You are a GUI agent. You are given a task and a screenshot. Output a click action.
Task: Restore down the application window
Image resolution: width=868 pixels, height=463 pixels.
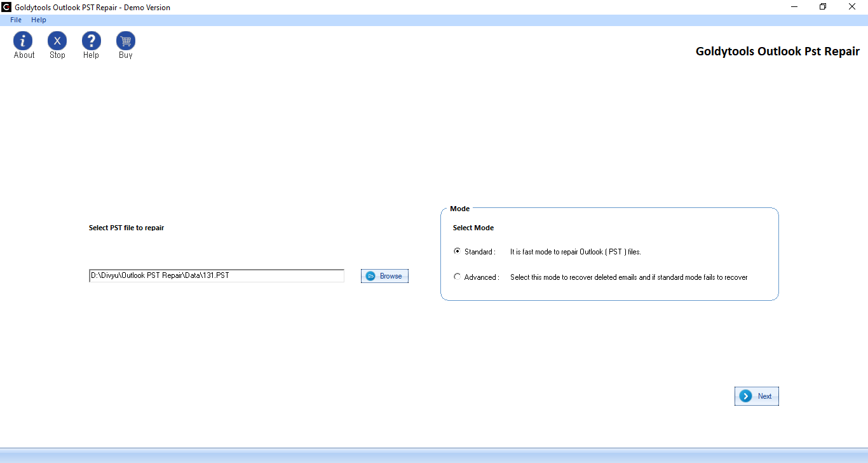pyautogui.click(x=824, y=7)
